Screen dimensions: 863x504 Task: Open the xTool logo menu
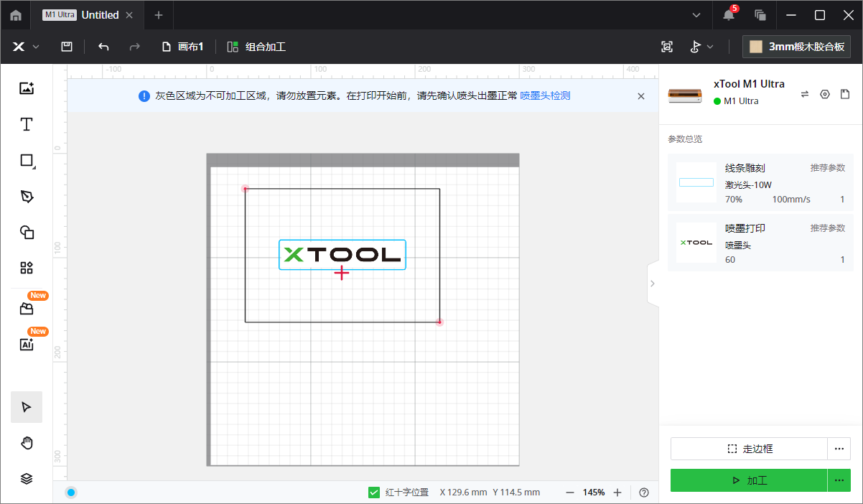pyautogui.click(x=25, y=47)
